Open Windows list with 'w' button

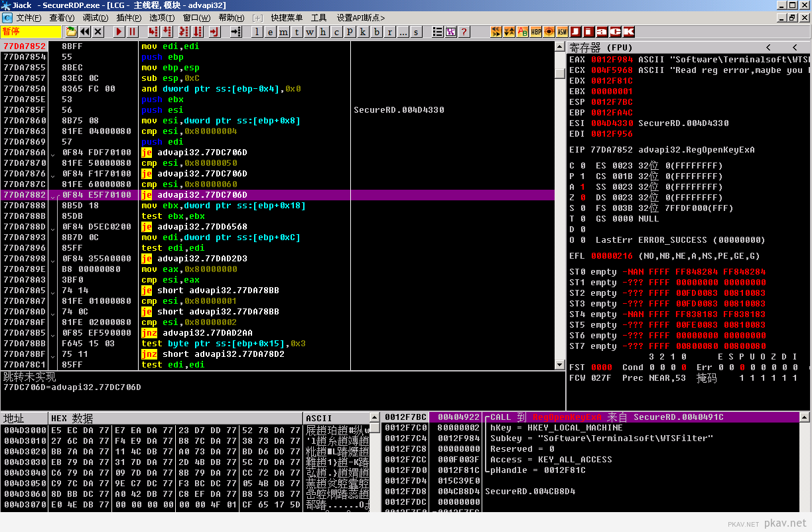click(310, 32)
